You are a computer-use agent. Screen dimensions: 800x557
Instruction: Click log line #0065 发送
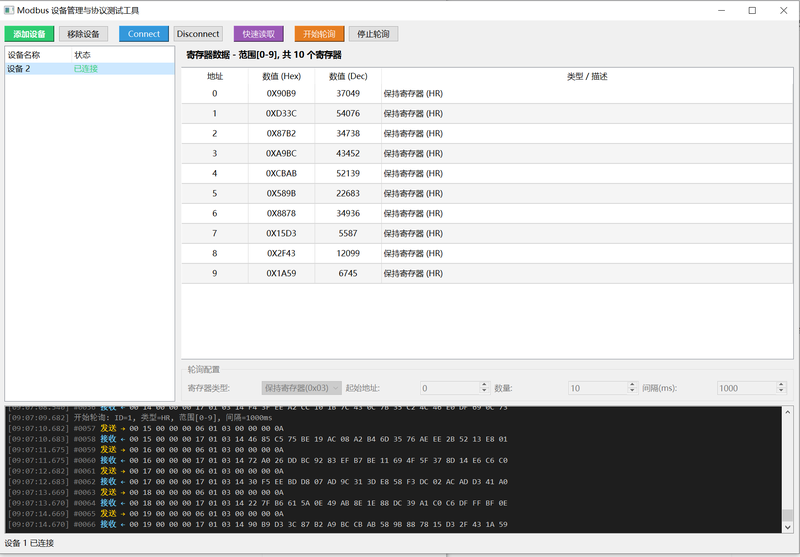click(x=146, y=514)
